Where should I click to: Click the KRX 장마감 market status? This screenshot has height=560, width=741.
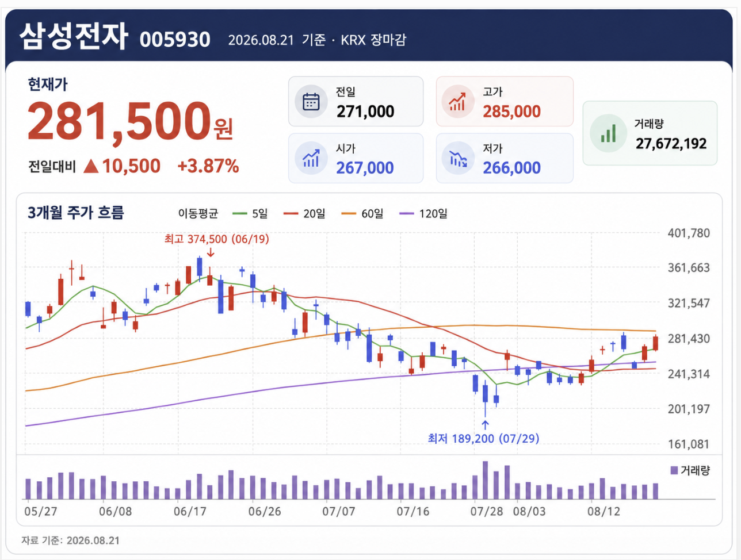pos(373,40)
